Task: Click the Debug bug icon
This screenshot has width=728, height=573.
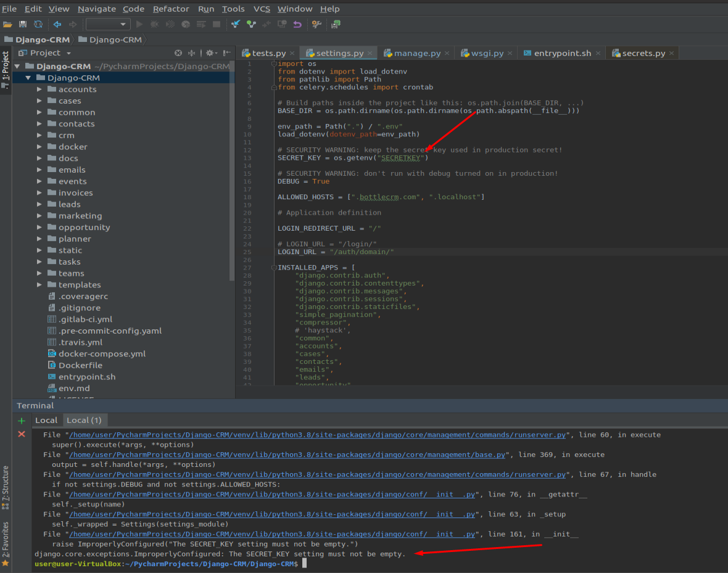Action: pos(155,24)
